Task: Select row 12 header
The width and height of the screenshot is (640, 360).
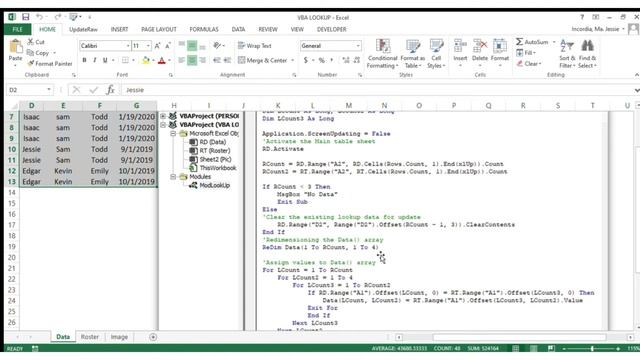Action: click(12, 171)
